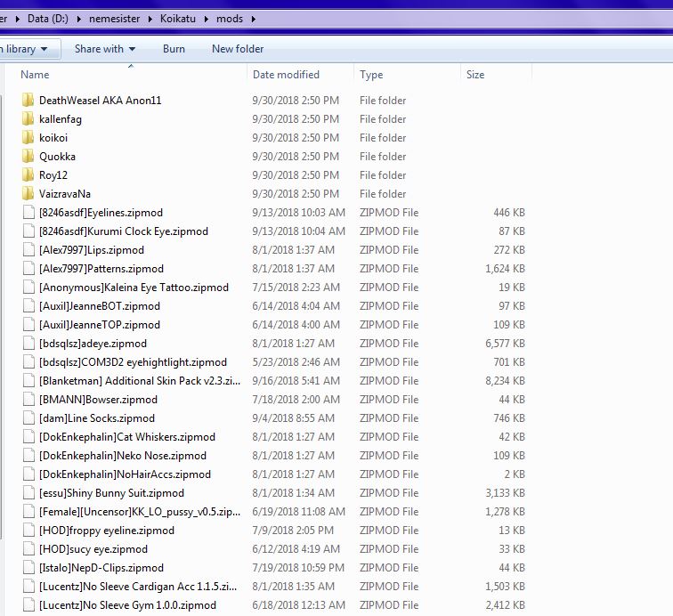Expand breadcrumb arrow before Data (D:)
This screenshot has height=616, width=673.
(x=18, y=19)
